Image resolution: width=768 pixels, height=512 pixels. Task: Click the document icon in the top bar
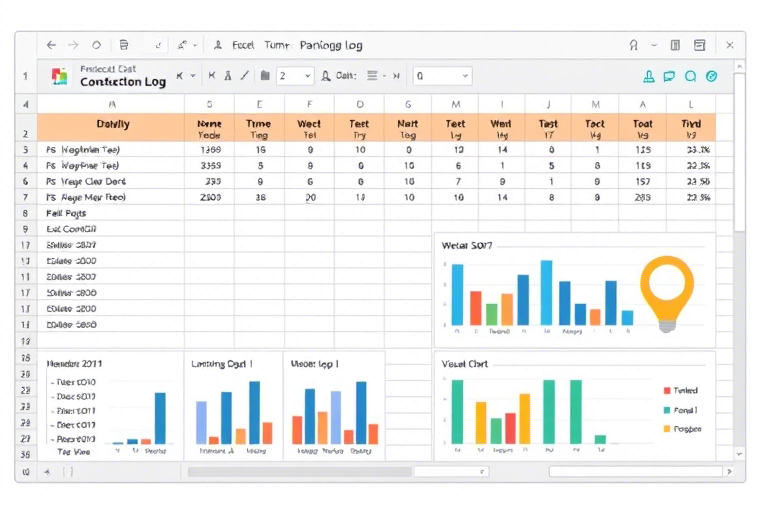coord(124,45)
